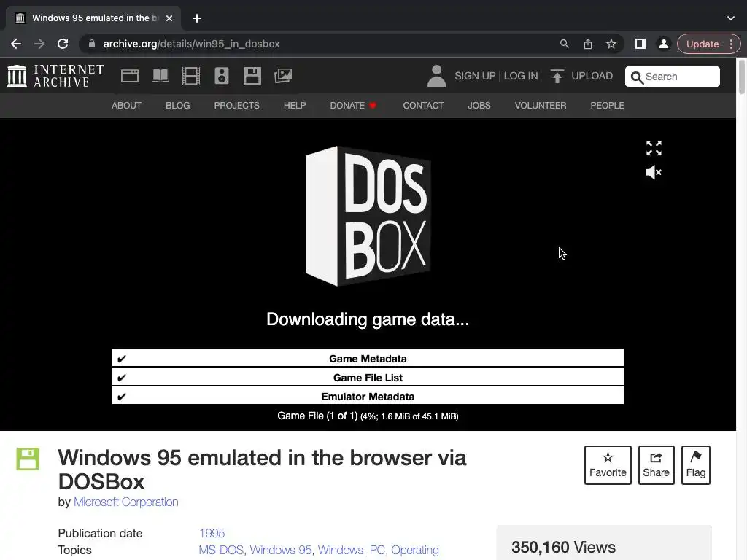
Task: Open the MS-DOS topic link
Action: coord(221,550)
